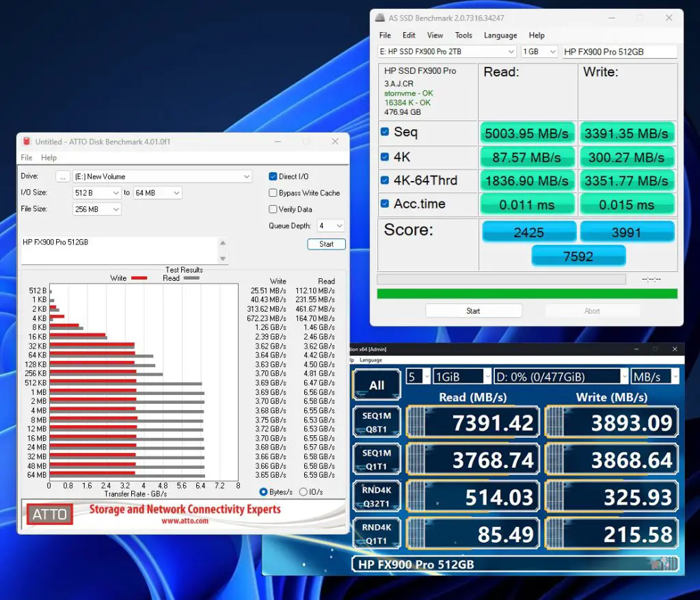Click the ATTO description scroll down arrow
Viewport: 700px width, 600px height.
(x=223, y=258)
